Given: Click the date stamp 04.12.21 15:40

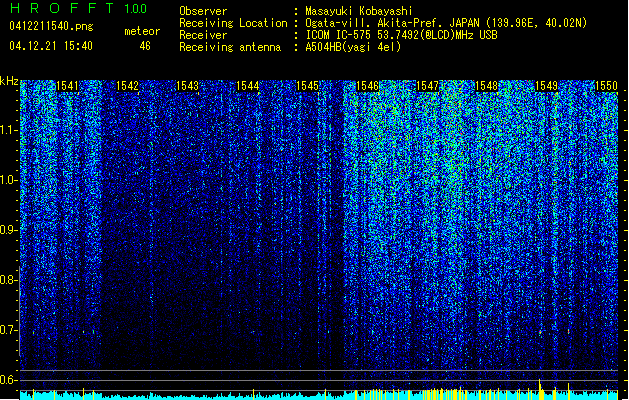Looking at the screenshot, I should [51, 46].
